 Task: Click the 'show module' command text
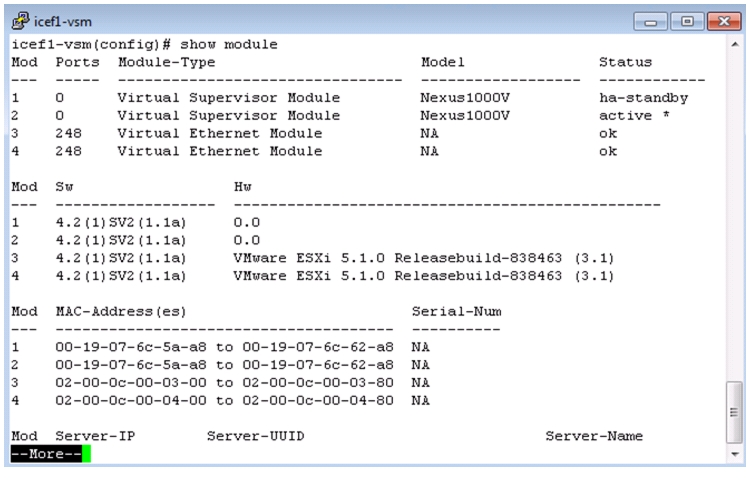[x=229, y=44]
